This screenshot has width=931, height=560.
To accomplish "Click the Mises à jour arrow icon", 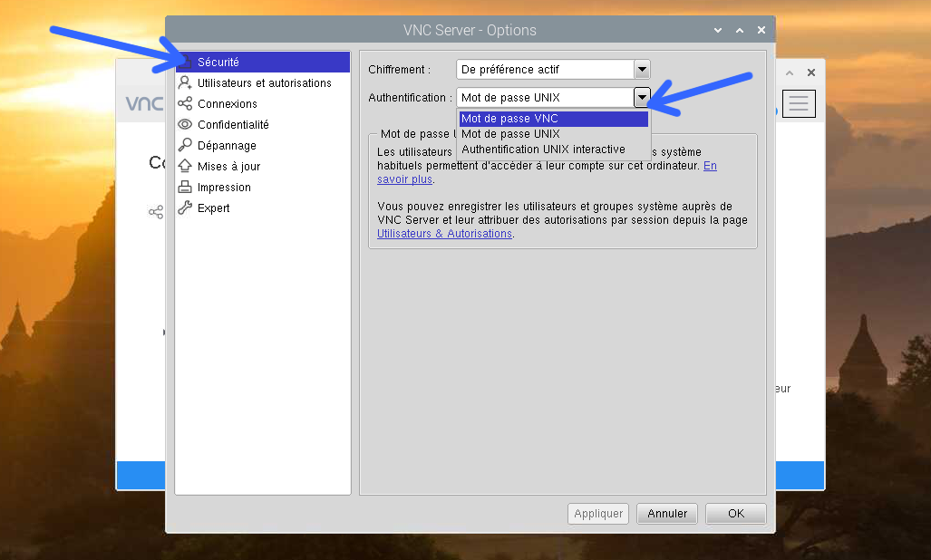I will point(185,166).
